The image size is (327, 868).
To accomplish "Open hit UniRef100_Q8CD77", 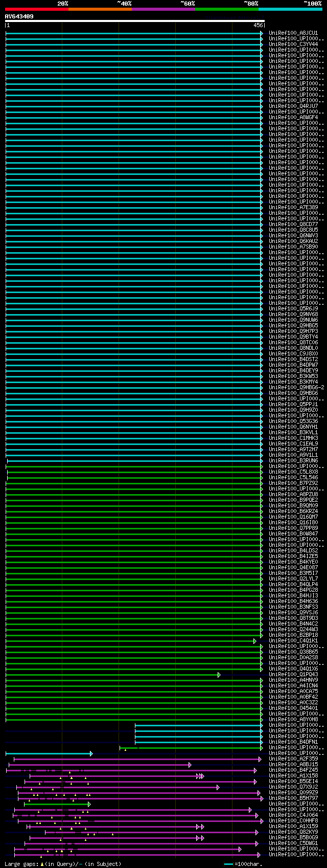I will click(x=293, y=225).
